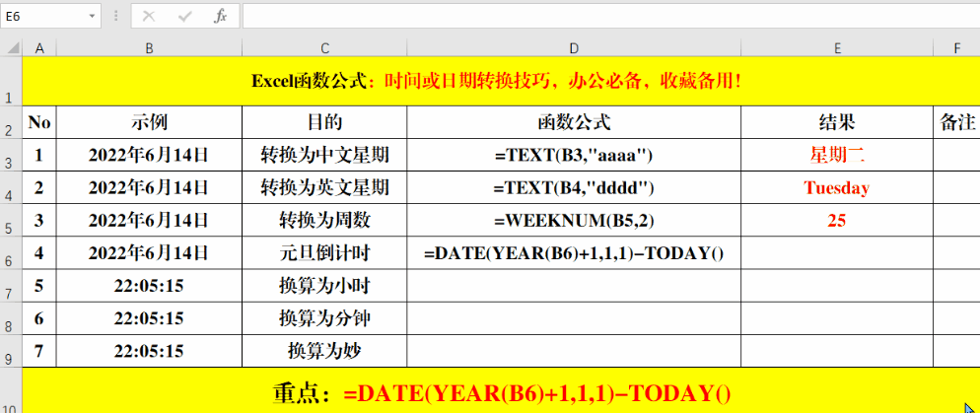Image resolution: width=980 pixels, height=413 pixels.
Task: Click the row 6 formula cell =DATE(YEAR(B6)+1,1,1)−TODAY()
Action: [574, 253]
